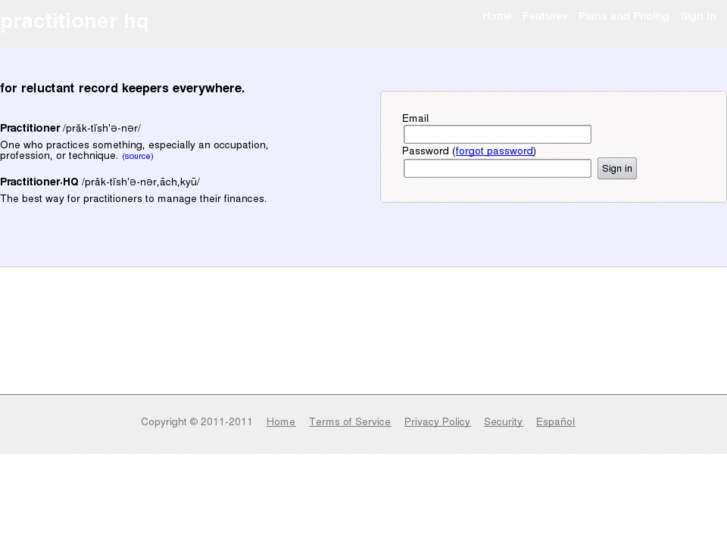Open the Security link in footer

(x=503, y=422)
